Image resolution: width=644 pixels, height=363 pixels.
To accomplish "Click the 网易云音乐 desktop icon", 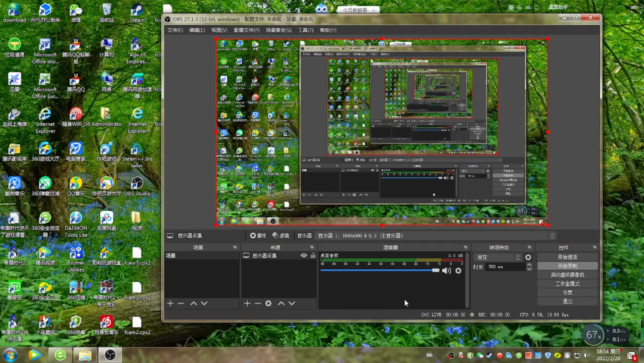I will pos(107,325).
